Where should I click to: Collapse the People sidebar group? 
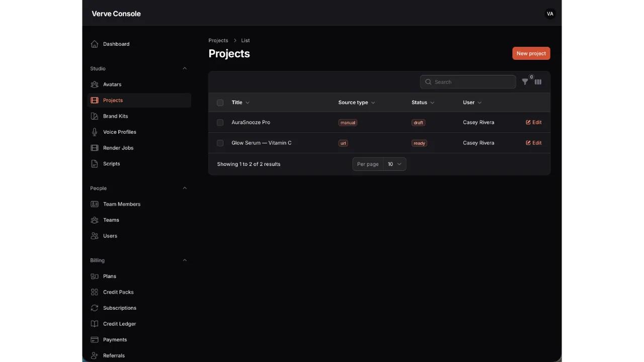(x=185, y=188)
